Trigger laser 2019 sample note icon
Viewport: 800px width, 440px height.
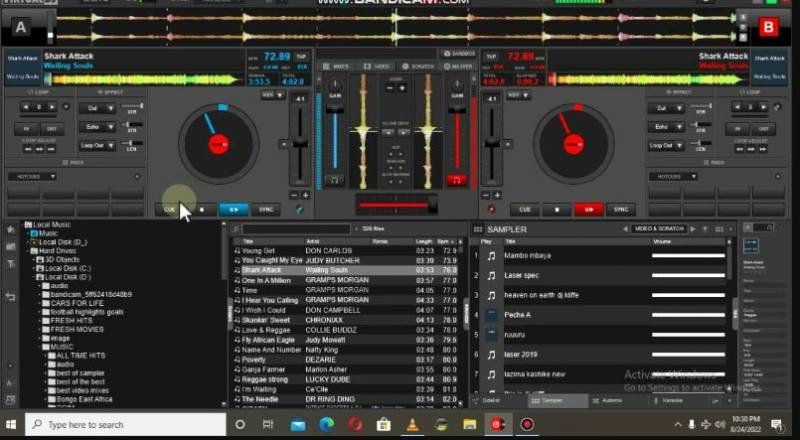pos(491,355)
